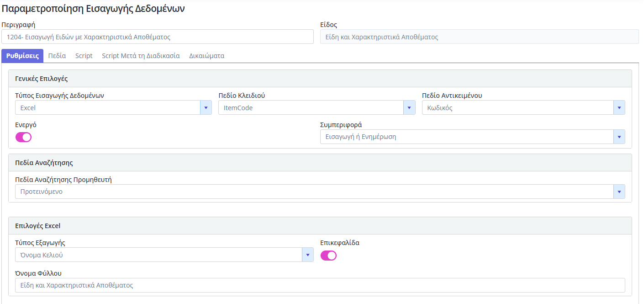Open the Script tab

84,56
